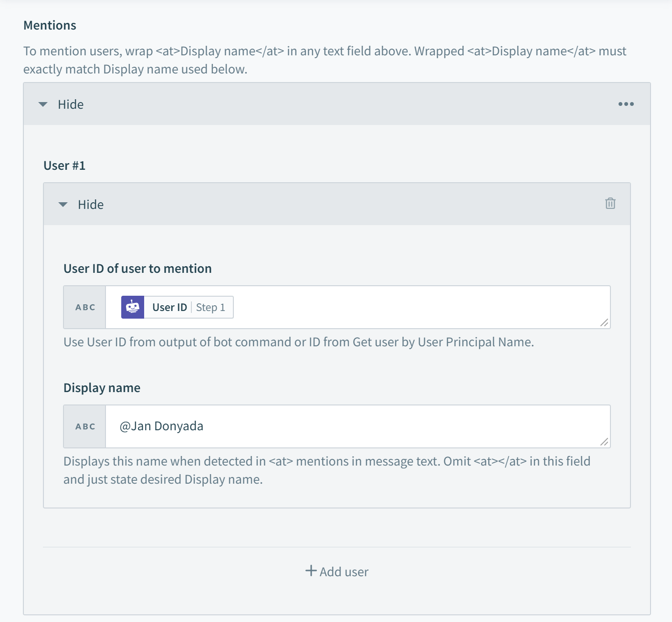Image resolution: width=672 pixels, height=622 pixels.
Task: Collapse User #1 with its chevron arrow
Action: coord(63,204)
